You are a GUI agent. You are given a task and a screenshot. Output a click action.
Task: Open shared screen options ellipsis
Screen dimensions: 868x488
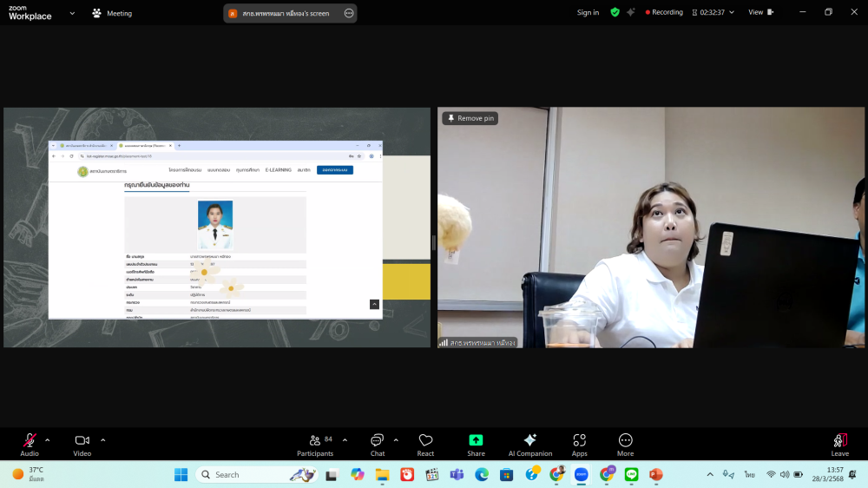click(349, 13)
